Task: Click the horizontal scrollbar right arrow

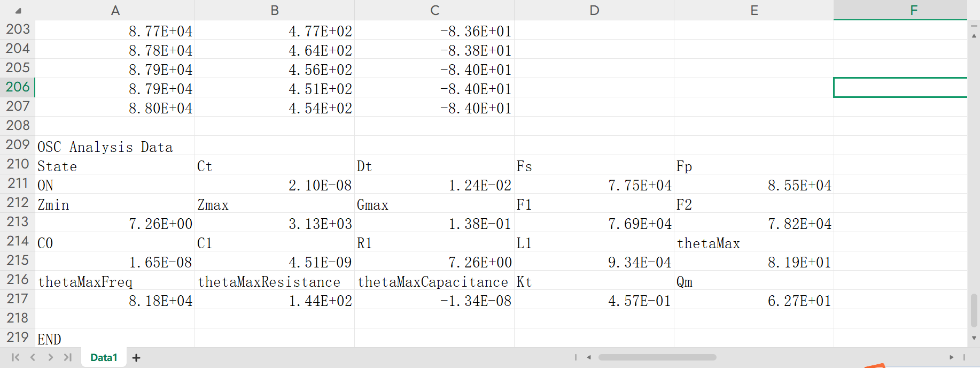Action: point(952,357)
